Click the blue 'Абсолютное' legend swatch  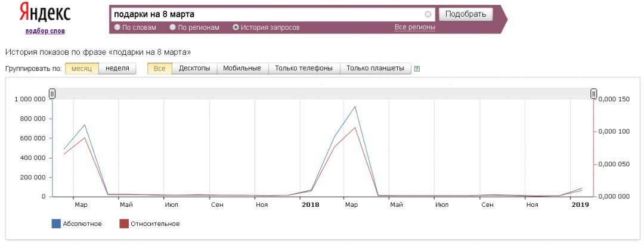point(57,224)
